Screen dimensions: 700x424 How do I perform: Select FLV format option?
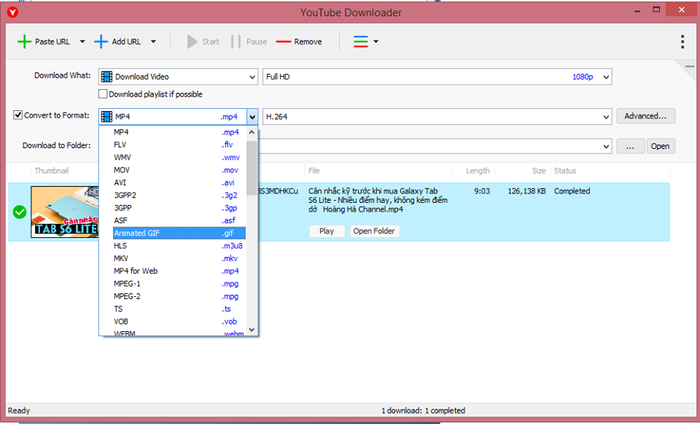pyautogui.click(x=179, y=145)
